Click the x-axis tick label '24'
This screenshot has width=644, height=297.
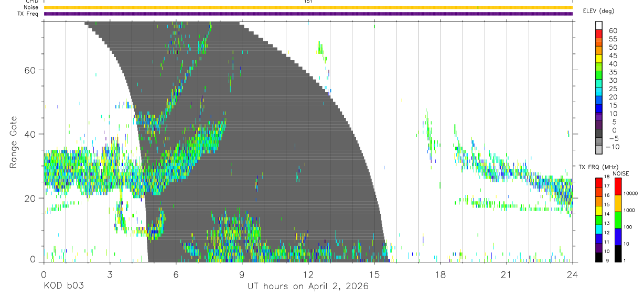click(x=572, y=274)
